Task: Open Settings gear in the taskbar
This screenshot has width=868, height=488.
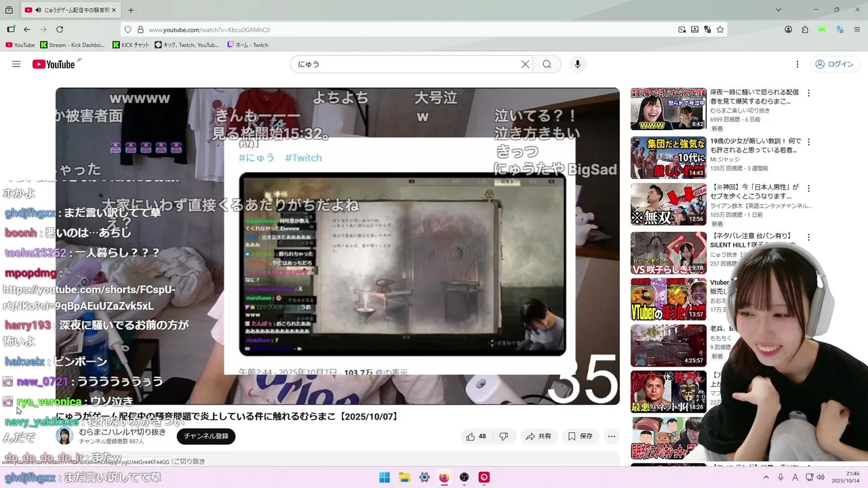Action: [425, 477]
